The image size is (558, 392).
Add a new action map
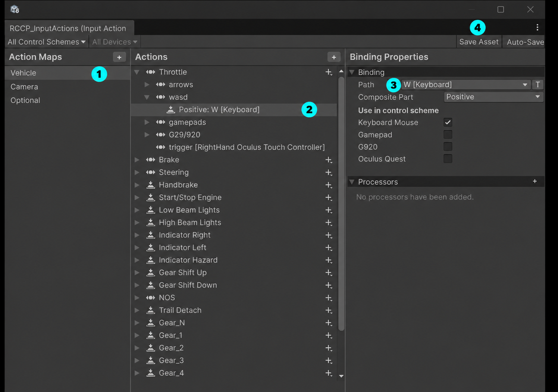click(x=119, y=57)
